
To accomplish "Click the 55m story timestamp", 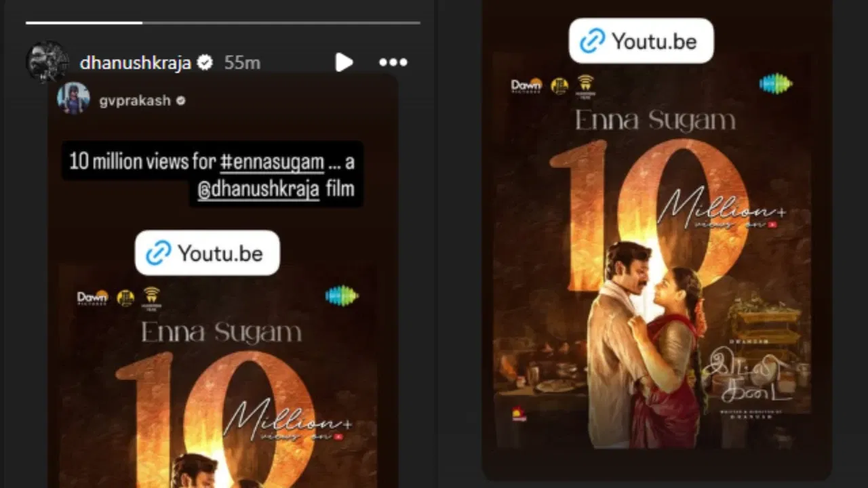I will (242, 63).
